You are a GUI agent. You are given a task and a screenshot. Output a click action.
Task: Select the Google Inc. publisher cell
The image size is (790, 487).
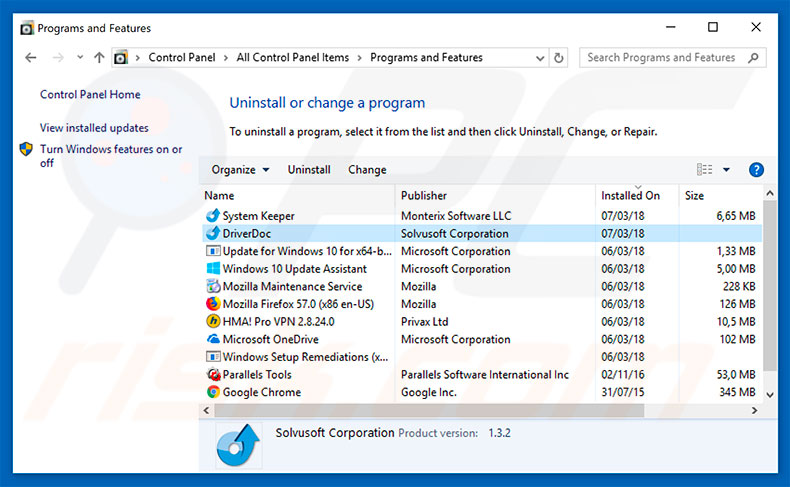point(429,392)
